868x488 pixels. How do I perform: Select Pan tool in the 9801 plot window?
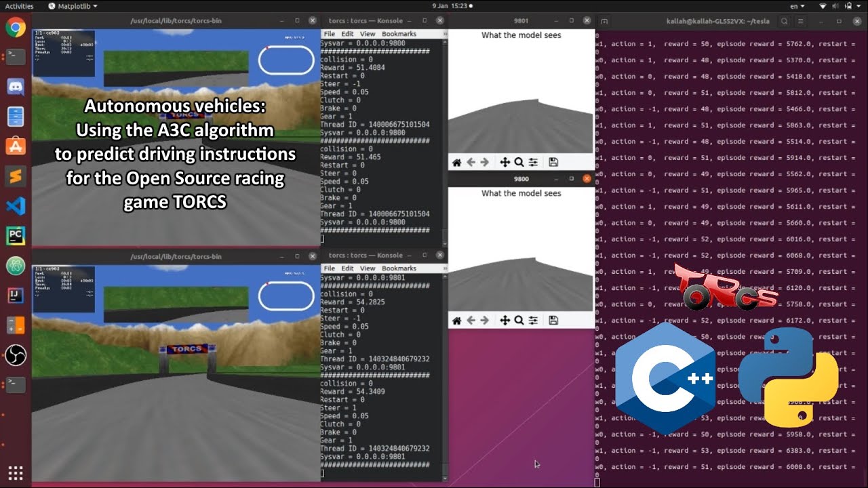pyautogui.click(x=505, y=162)
